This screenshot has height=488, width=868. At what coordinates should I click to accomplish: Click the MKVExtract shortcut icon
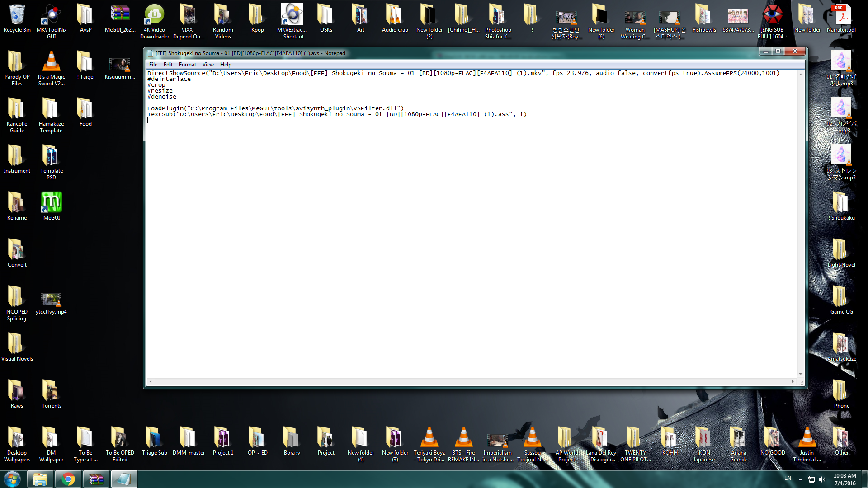(292, 15)
